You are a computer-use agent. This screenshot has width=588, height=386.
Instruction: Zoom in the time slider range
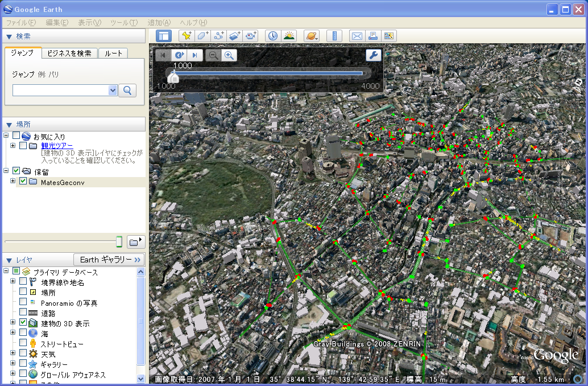229,55
